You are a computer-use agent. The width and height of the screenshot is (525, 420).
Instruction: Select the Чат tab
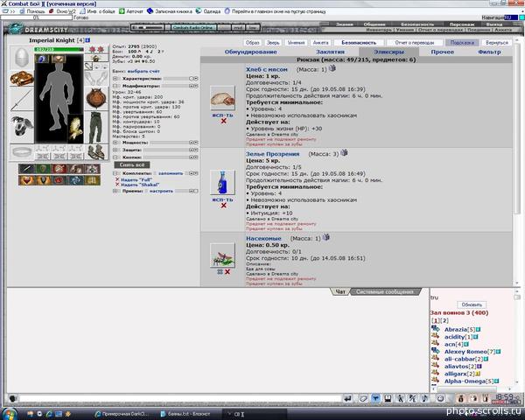tap(340, 291)
